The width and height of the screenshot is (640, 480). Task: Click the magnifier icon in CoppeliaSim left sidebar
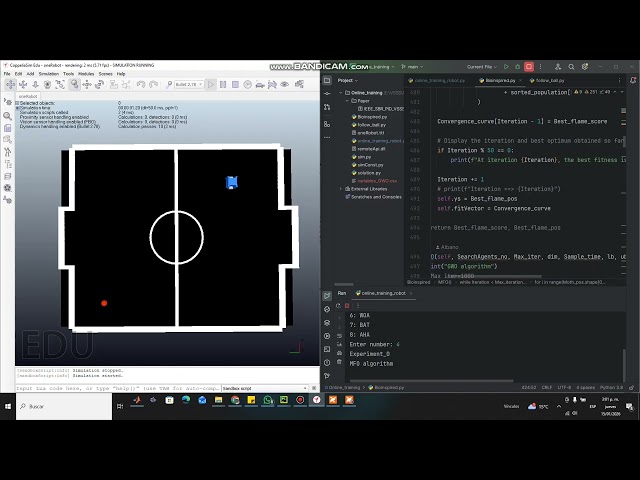coord(7,116)
